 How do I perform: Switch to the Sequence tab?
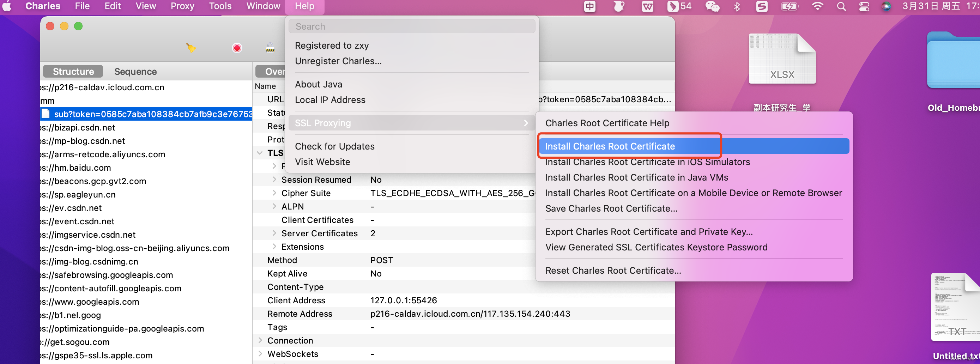(135, 72)
